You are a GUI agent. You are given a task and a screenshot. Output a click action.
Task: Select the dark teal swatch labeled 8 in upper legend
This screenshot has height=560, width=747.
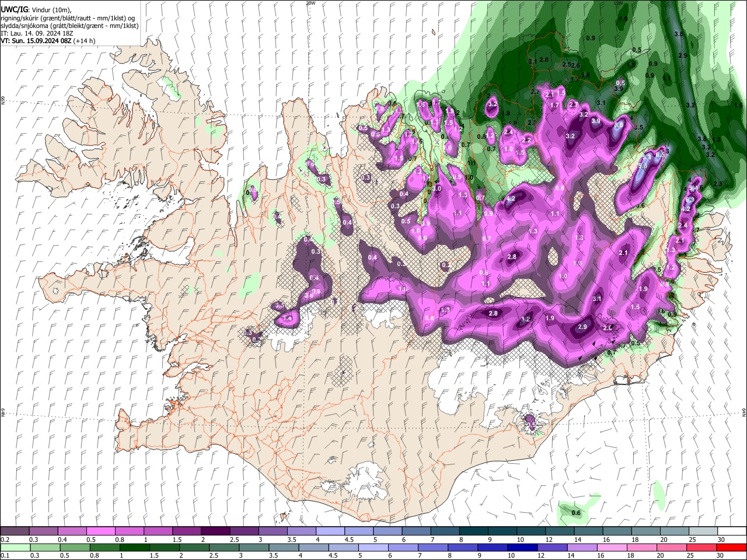click(473, 531)
